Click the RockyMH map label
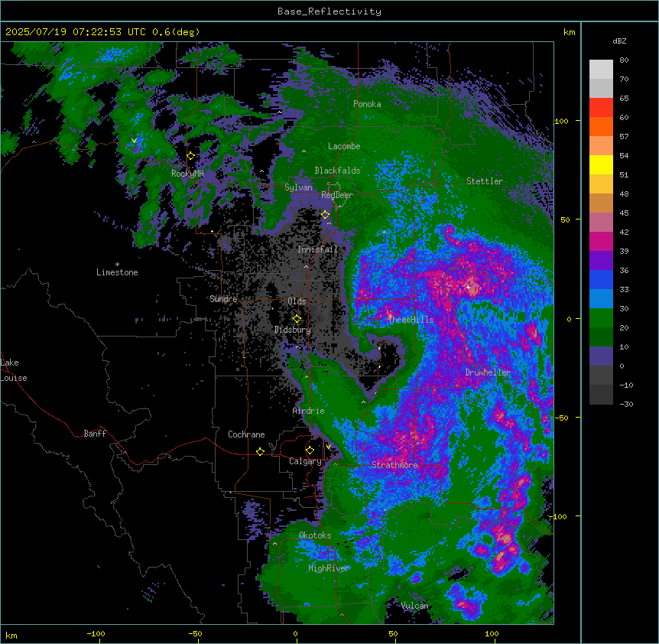The width and height of the screenshot is (659, 644). 187,174
